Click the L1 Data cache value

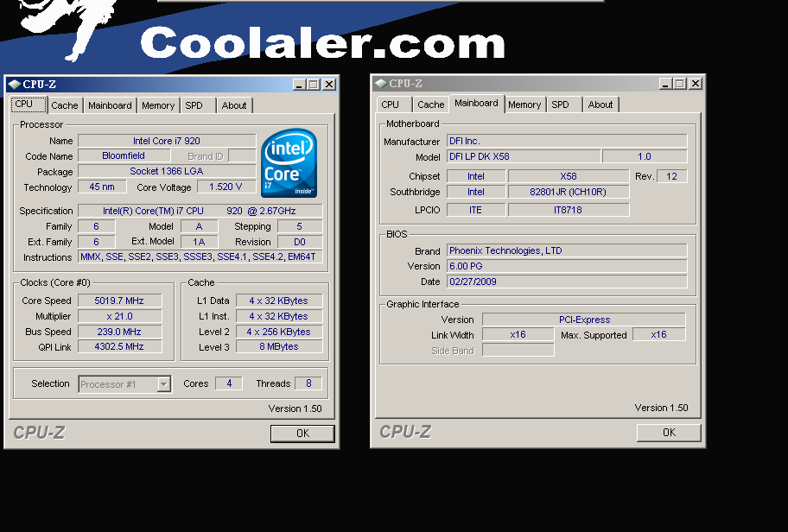click(279, 301)
